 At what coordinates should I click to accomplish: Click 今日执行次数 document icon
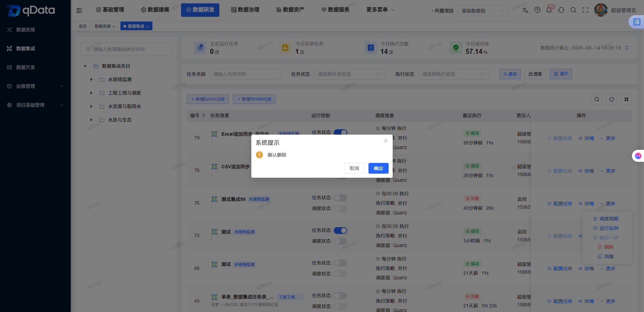[371, 48]
